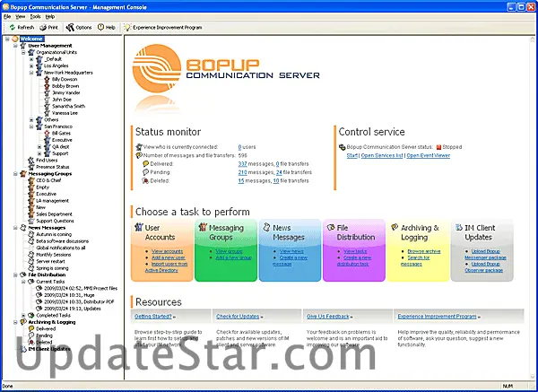Click the 337 delivered messages link
The height and width of the screenshot is (392, 538).
tap(243, 164)
